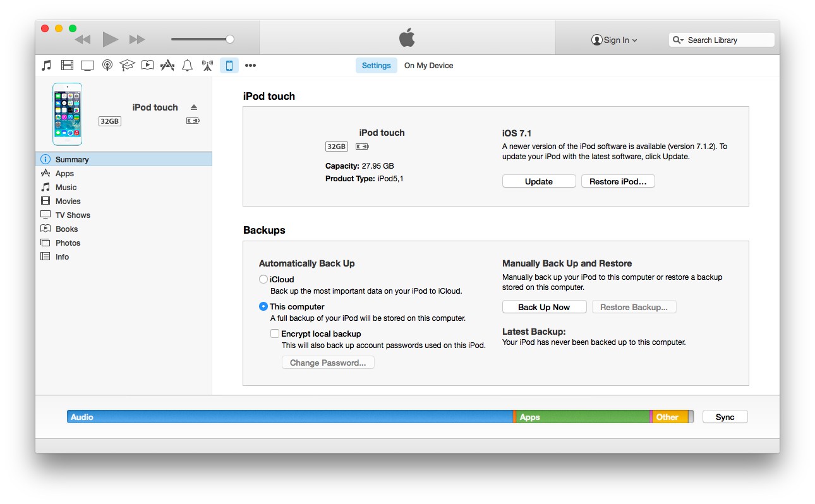This screenshot has width=815, height=504.
Task: Click the Apple logo in the status display
Action: (407, 38)
